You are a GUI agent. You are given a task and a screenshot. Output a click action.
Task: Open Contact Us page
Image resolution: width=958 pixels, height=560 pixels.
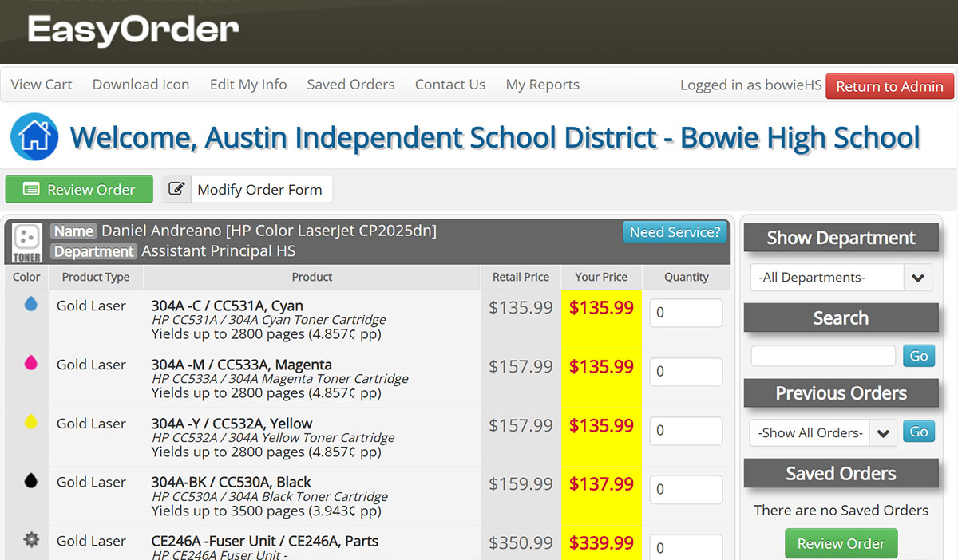tap(450, 85)
